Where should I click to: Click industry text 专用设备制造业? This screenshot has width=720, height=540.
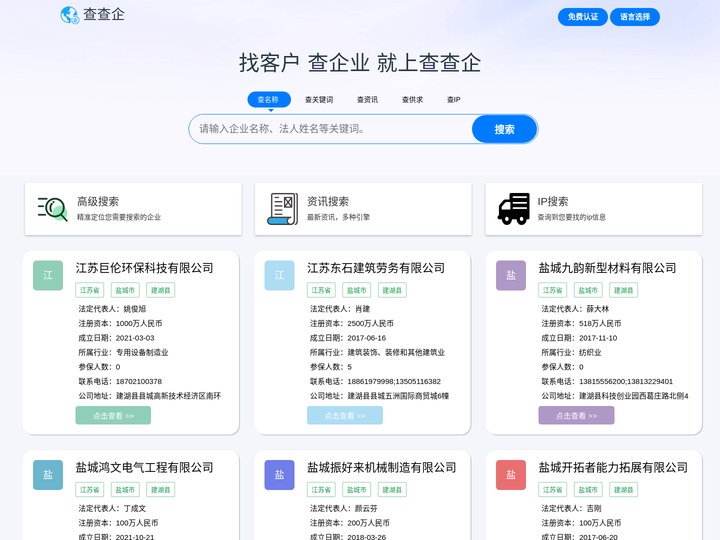coord(142,353)
